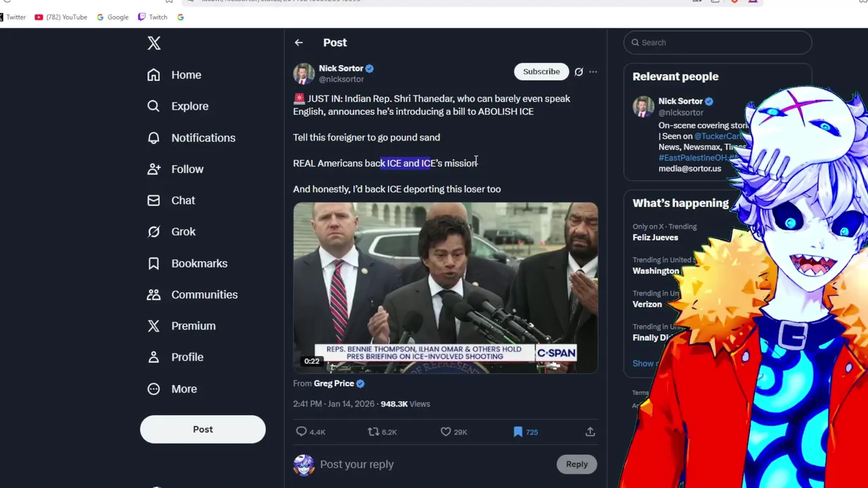Click the "Relevant people" heading
868x488 pixels.
pos(675,77)
